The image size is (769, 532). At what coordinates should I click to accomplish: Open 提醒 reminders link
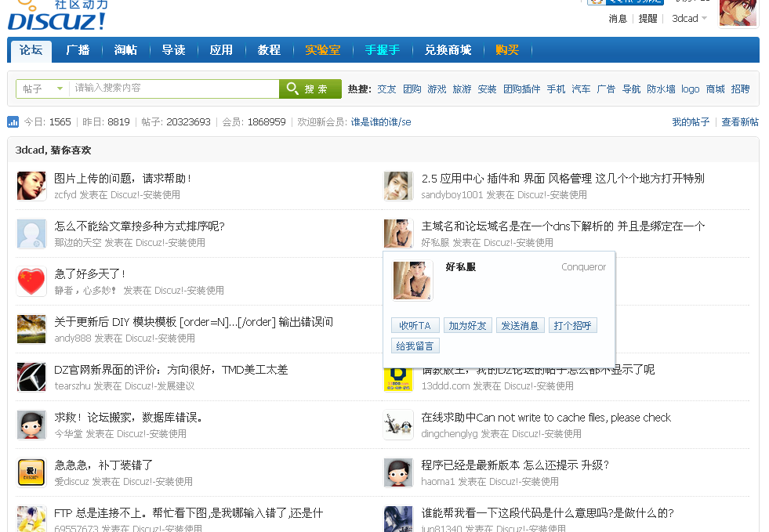point(647,19)
